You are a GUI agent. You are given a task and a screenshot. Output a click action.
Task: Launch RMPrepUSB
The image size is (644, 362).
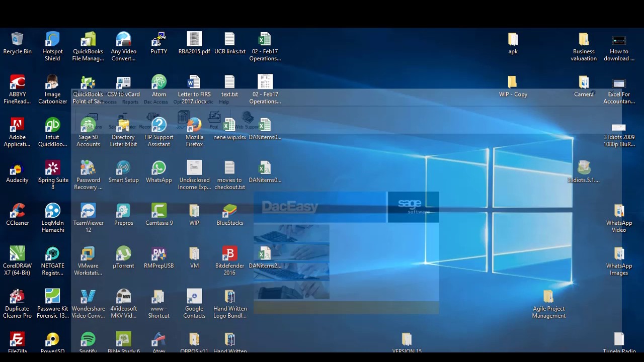click(x=159, y=258)
